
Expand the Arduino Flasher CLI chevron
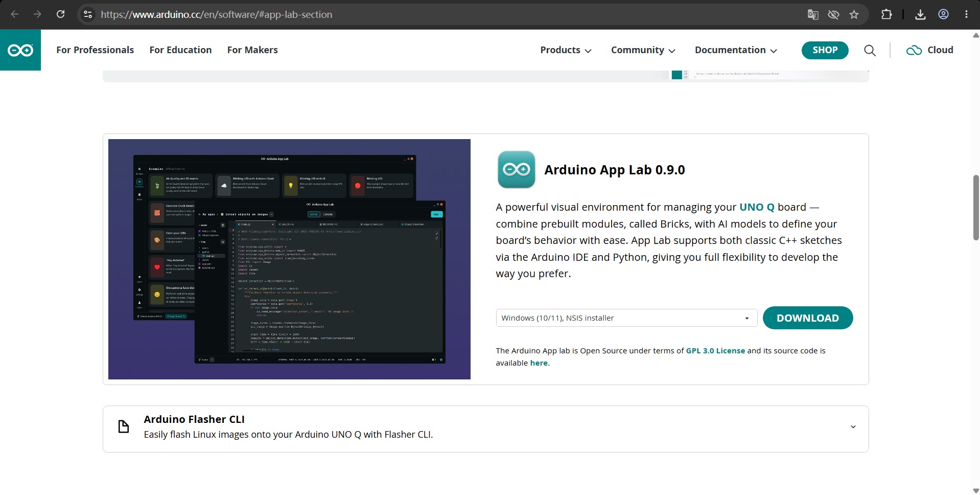853,426
